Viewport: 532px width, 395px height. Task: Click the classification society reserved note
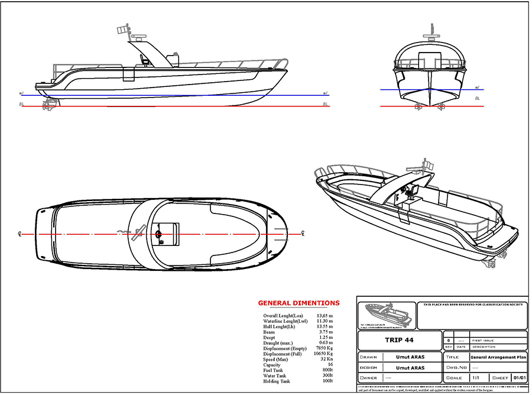pyautogui.click(x=473, y=305)
